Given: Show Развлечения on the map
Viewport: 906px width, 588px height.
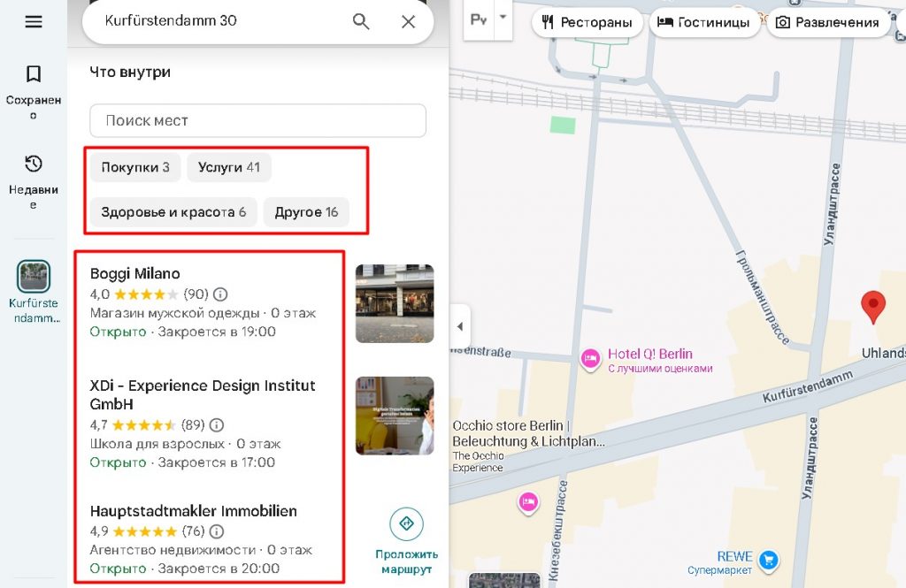Looking at the screenshot, I should click(x=827, y=22).
